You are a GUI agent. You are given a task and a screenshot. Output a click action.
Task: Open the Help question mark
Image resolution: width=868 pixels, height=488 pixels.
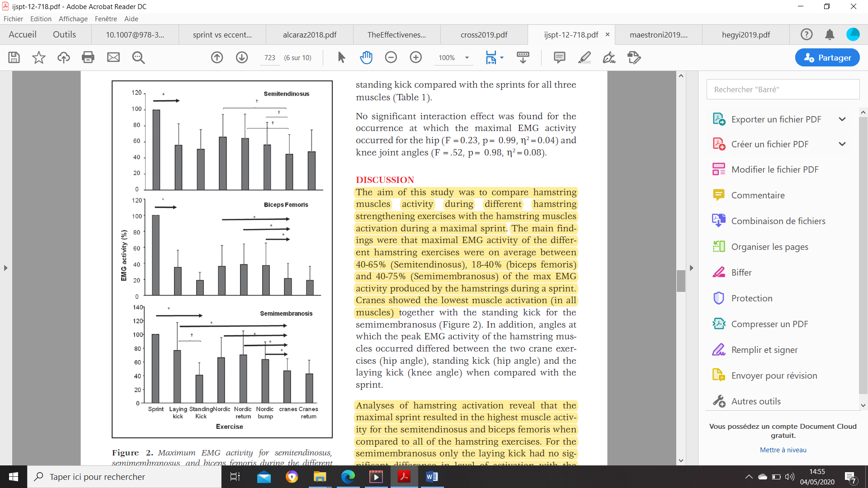pos(807,35)
